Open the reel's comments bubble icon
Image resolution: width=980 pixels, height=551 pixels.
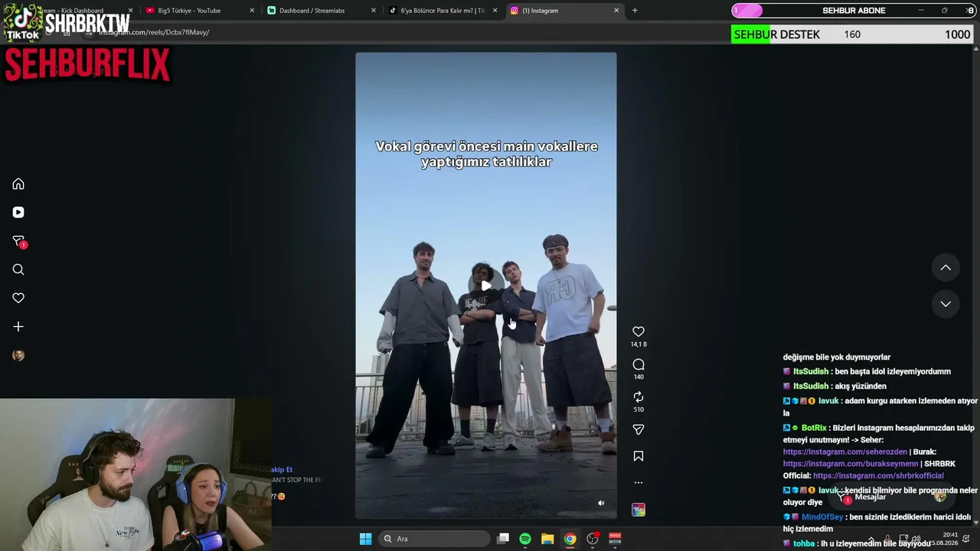(639, 364)
